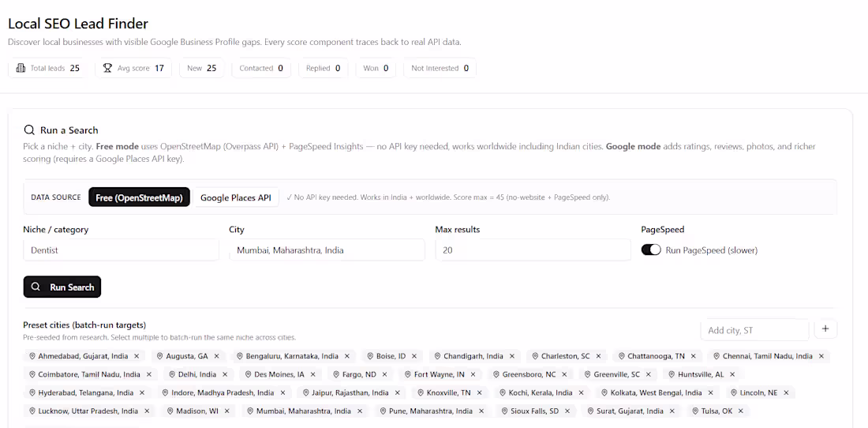Select the Mumbai, Maharashtra, India preset city

pos(305,411)
